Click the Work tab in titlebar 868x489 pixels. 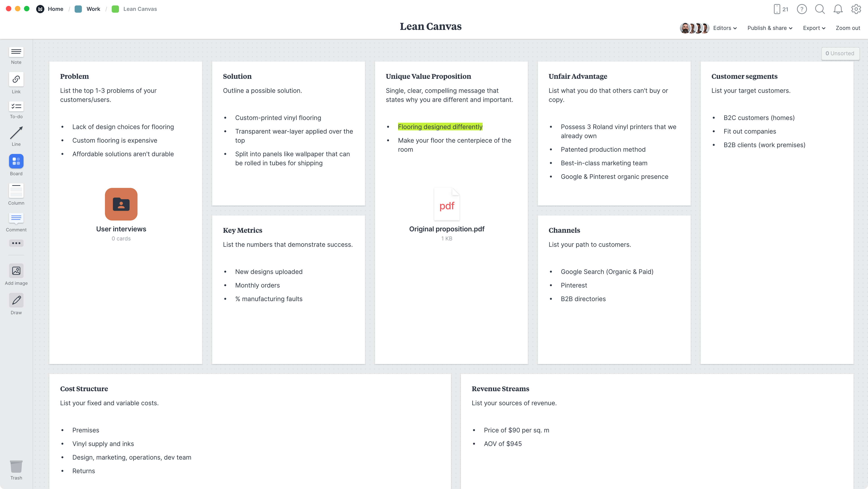[x=92, y=8]
